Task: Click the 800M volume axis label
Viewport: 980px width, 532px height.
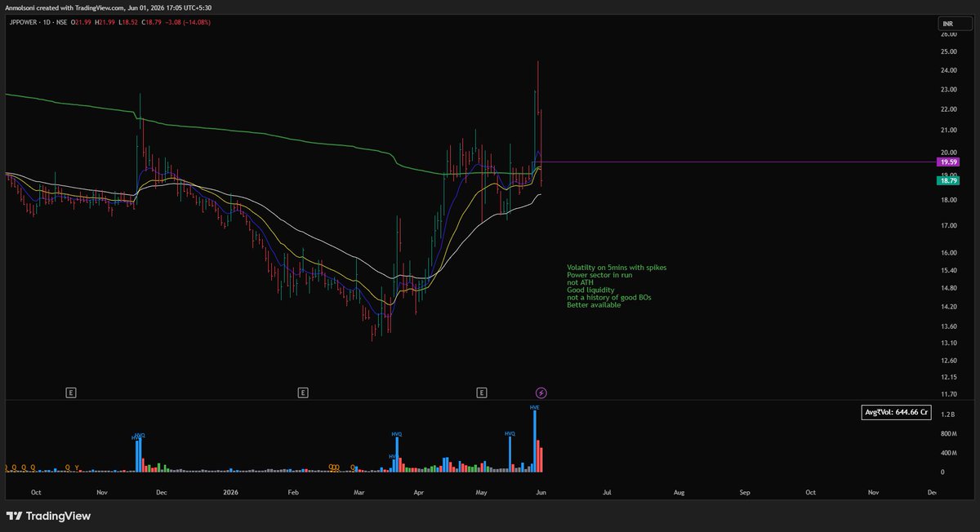Action: click(x=949, y=434)
